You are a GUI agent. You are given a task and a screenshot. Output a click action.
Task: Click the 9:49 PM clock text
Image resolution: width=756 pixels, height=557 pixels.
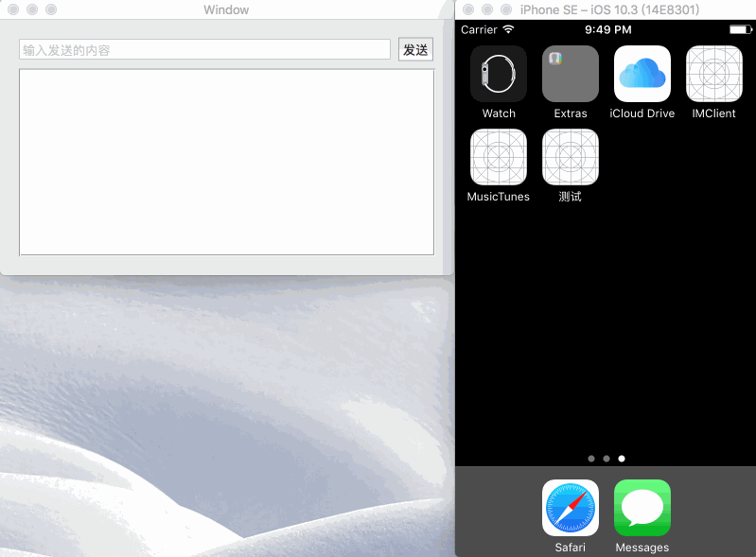pyautogui.click(x=608, y=30)
